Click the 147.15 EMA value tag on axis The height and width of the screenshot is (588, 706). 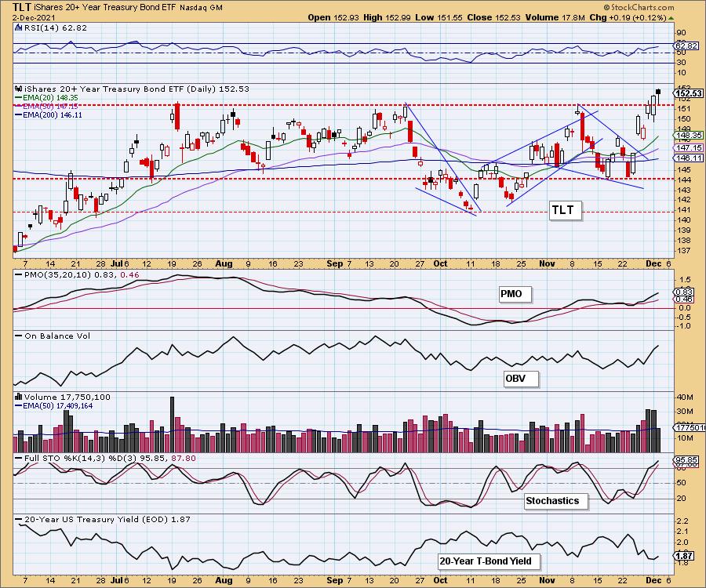click(x=688, y=147)
